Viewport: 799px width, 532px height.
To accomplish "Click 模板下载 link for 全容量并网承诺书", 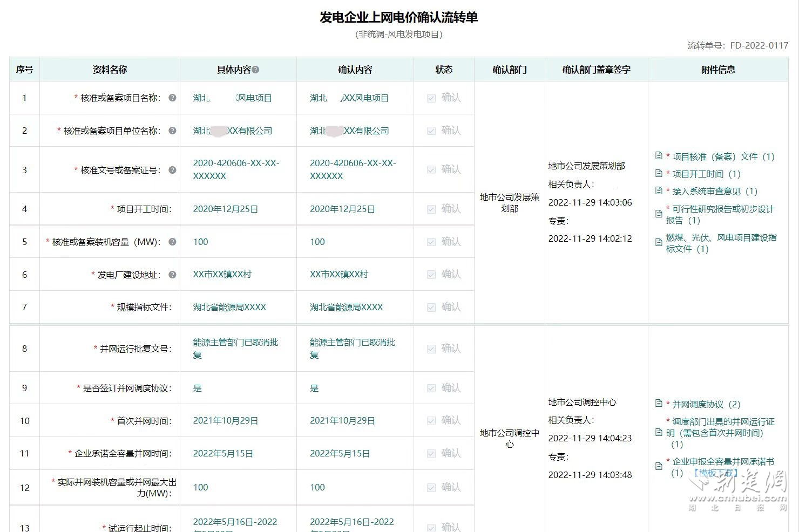I will point(715,473).
